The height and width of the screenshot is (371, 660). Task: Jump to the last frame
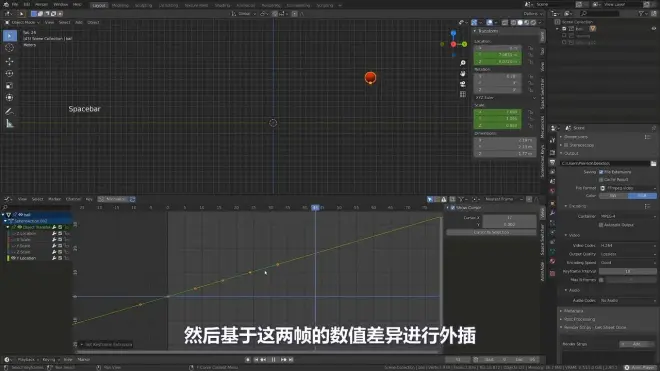tap(290, 360)
